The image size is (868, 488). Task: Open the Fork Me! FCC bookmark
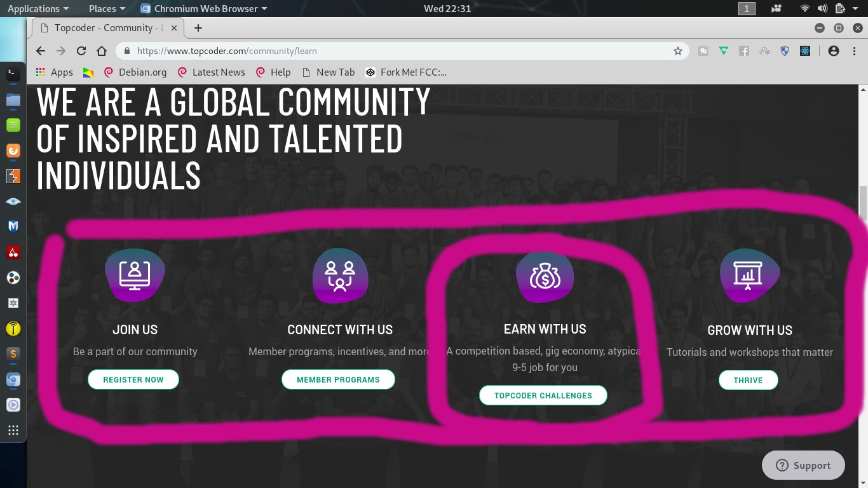click(406, 72)
